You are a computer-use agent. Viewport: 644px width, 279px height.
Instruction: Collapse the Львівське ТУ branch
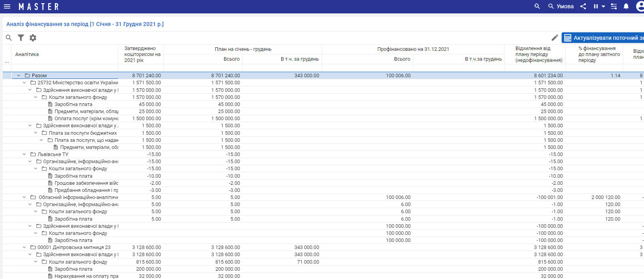(24, 154)
